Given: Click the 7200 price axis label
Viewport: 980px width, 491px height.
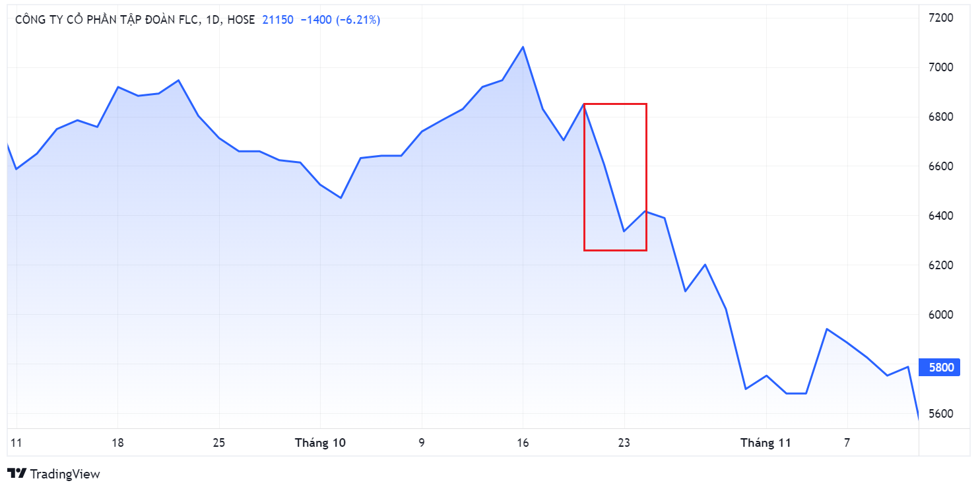Looking at the screenshot, I should [941, 18].
